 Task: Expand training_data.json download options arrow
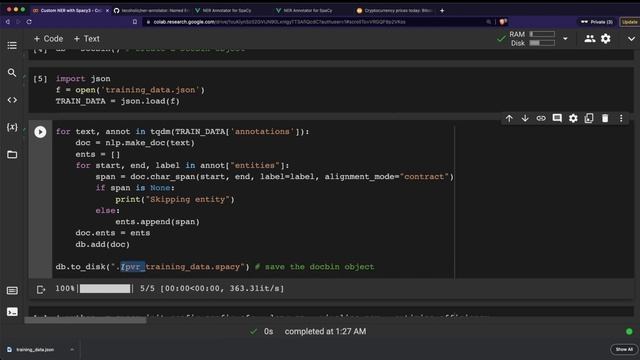72,350
